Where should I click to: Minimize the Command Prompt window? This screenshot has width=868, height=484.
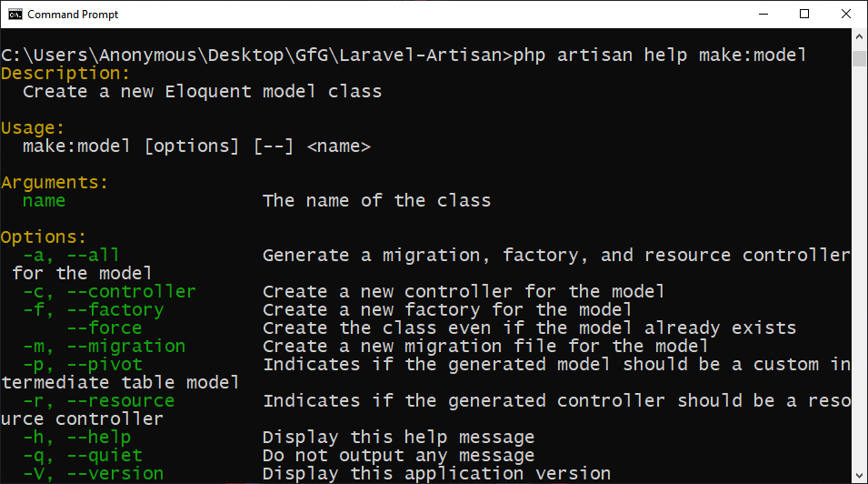pyautogui.click(x=763, y=14)
